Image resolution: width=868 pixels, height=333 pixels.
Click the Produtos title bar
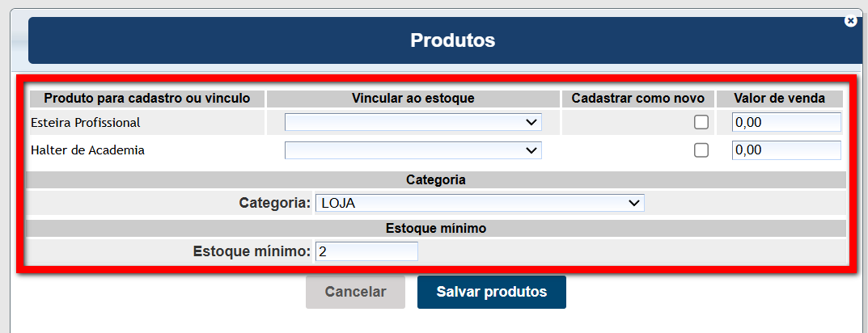pos(452,40)
